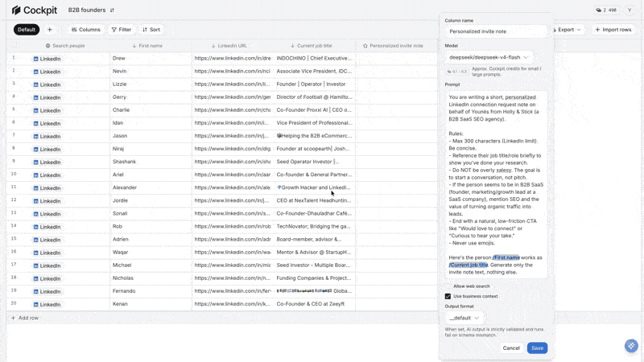Add a new view with plus icon

click(x=50, y=30)
